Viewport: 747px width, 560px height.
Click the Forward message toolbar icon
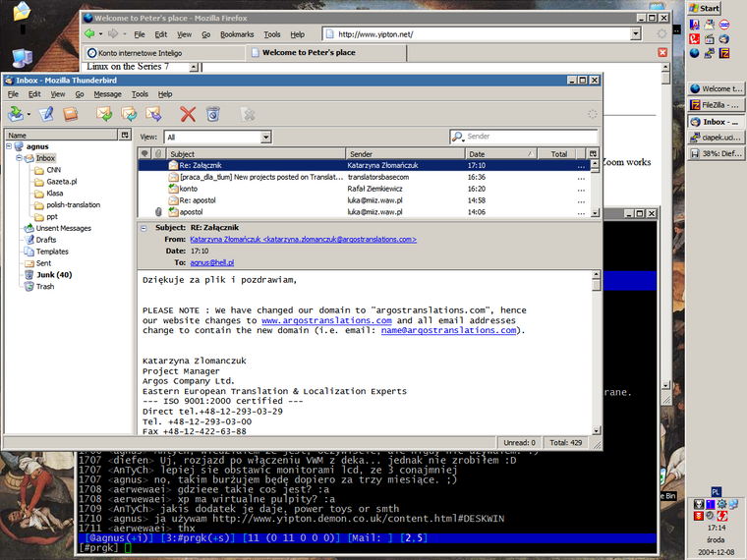click(x=154, y=114)
